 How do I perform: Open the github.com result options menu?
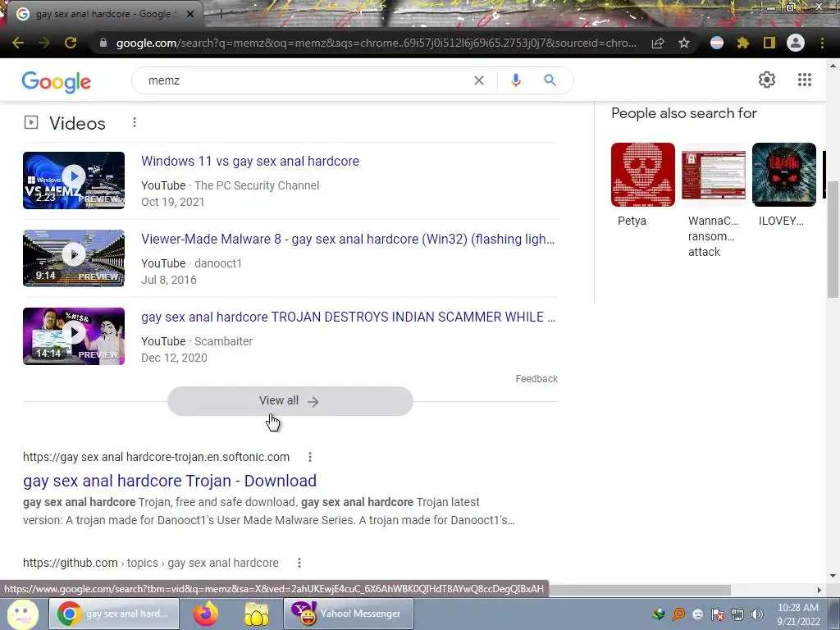click(x=299, y=563)
